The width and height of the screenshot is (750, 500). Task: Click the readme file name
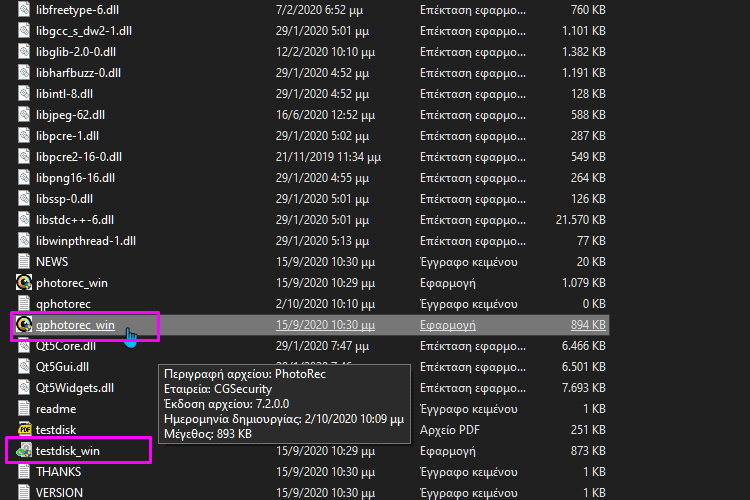[x=56, y=409]
